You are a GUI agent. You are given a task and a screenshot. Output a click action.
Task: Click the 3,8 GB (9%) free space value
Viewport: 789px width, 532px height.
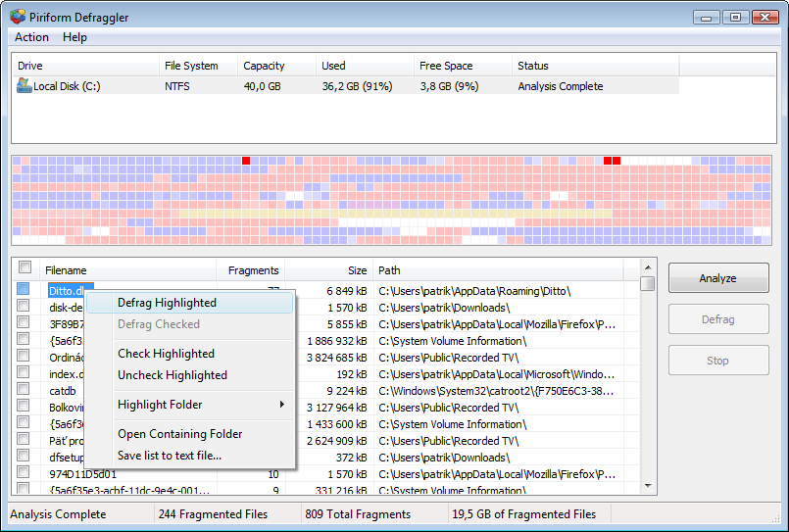449,86
